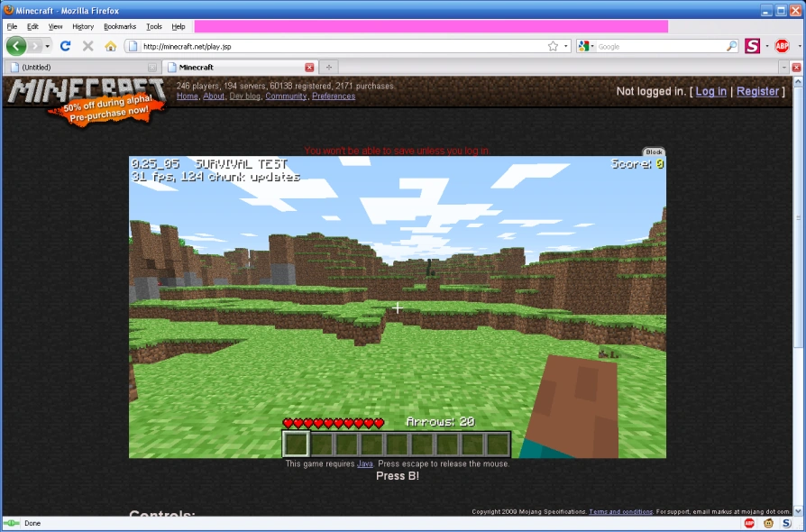Click the Log in link
The image size is (806, 532).
pos(711,91)
